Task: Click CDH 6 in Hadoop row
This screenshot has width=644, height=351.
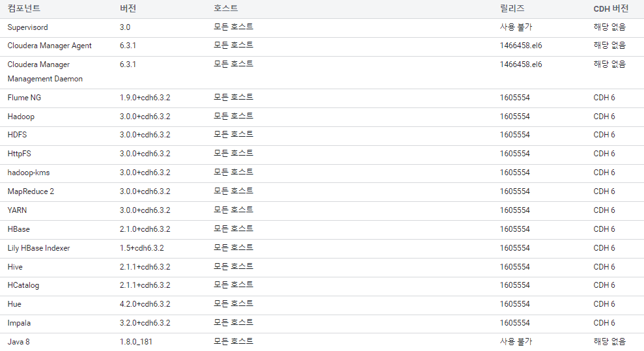Action: [x=604, y=116]
